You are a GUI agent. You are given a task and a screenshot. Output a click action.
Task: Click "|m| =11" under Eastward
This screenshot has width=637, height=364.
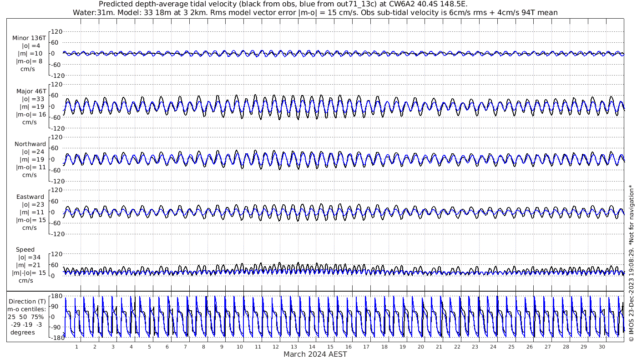31,212
